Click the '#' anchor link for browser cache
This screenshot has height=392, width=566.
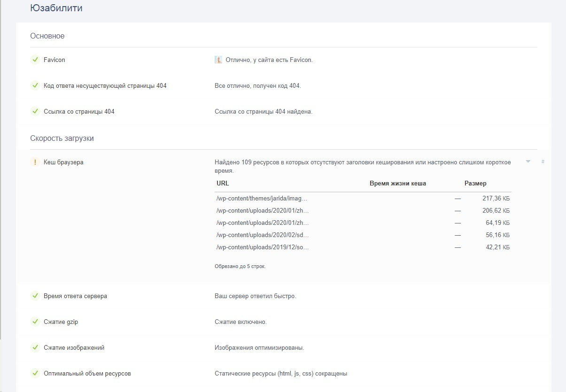543,161
